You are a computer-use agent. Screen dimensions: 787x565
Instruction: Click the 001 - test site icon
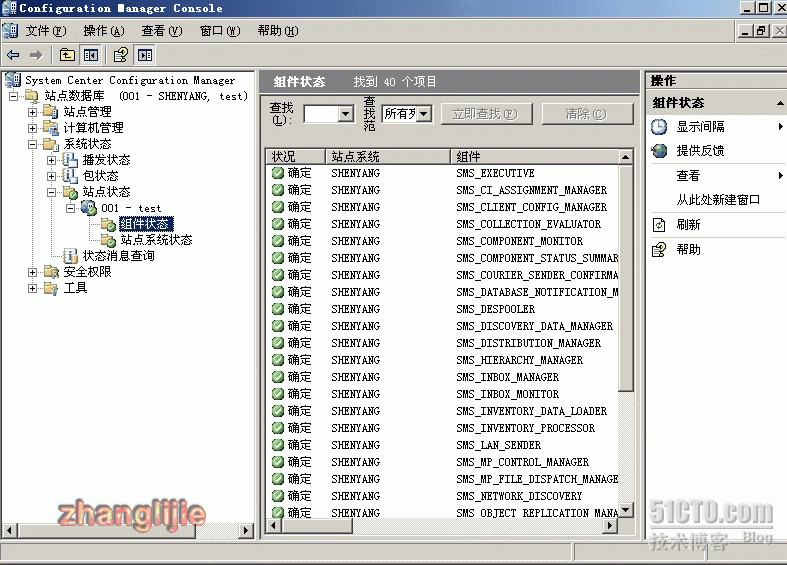(89, 208)
